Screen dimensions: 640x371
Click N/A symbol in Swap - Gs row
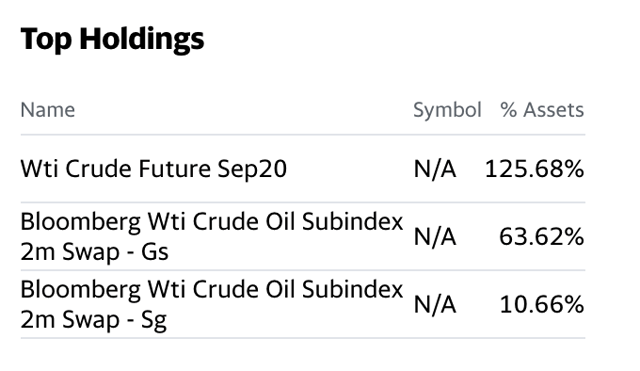tap(435, 237)
